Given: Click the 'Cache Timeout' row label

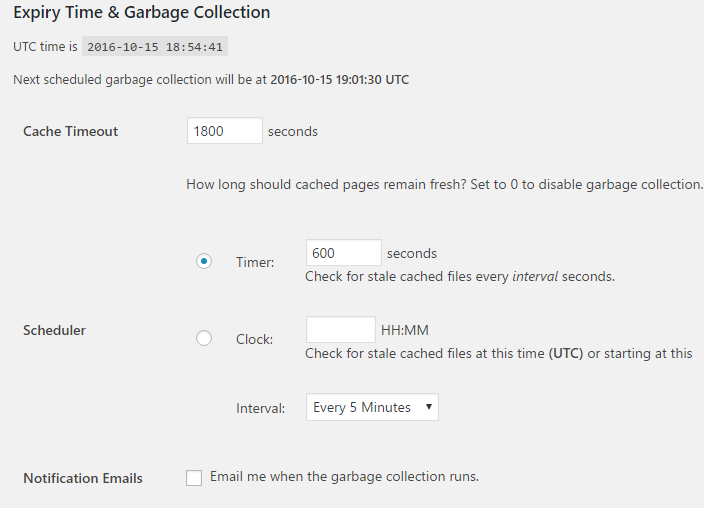Looking at the screenshot, I should point(70,131).
